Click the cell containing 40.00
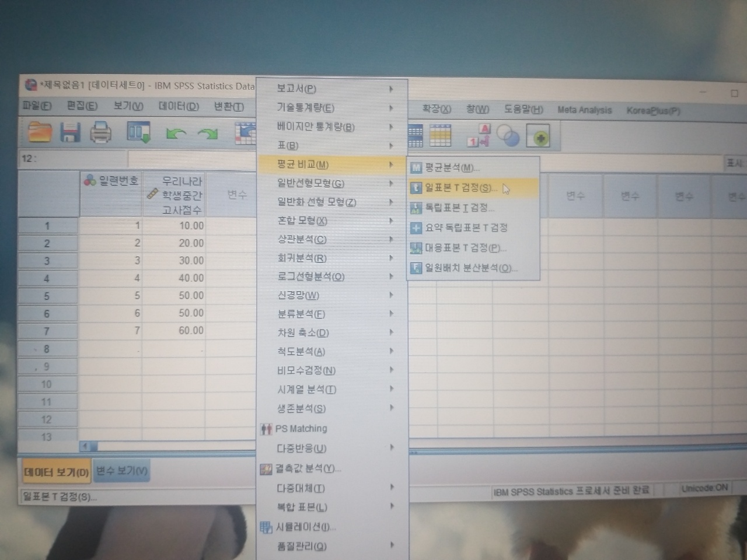The height and width of the screenshot is (560, 747). [x=174, y=278]
